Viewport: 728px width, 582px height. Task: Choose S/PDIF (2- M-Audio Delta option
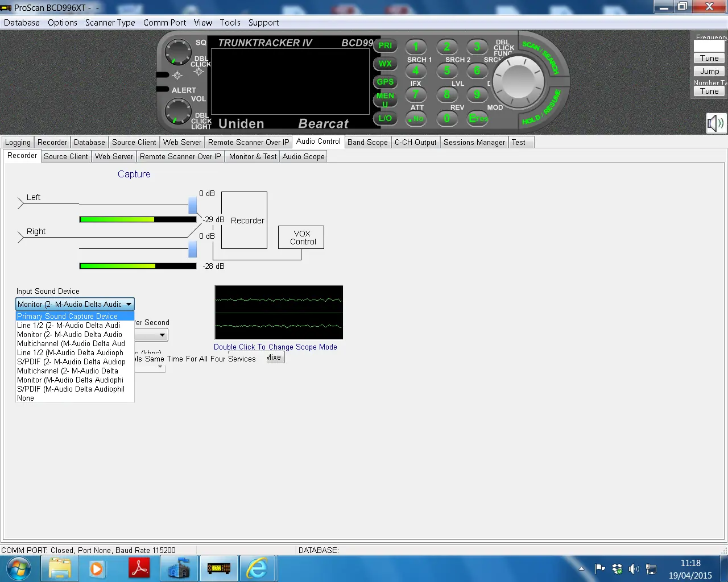point(75,361)
